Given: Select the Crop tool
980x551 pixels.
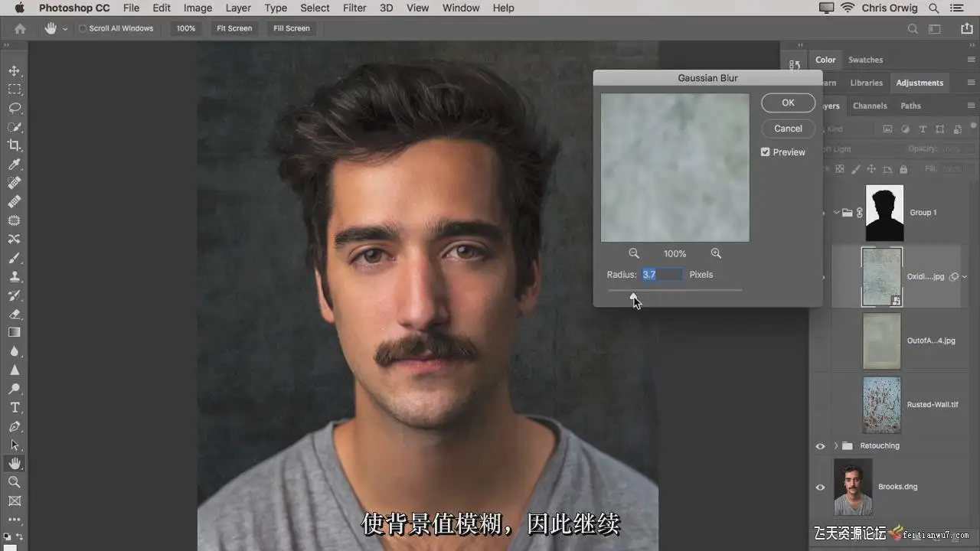Looking at the screenshot, I should tap(14, 145).
